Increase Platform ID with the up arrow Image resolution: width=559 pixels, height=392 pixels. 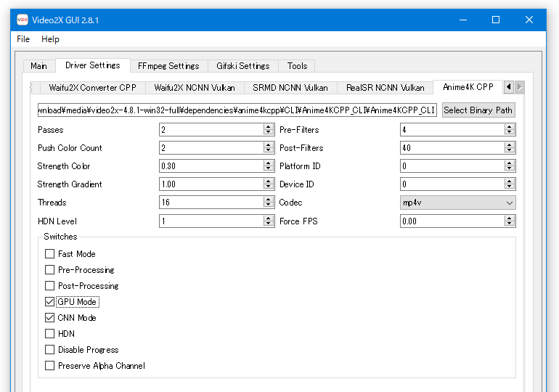510,163
